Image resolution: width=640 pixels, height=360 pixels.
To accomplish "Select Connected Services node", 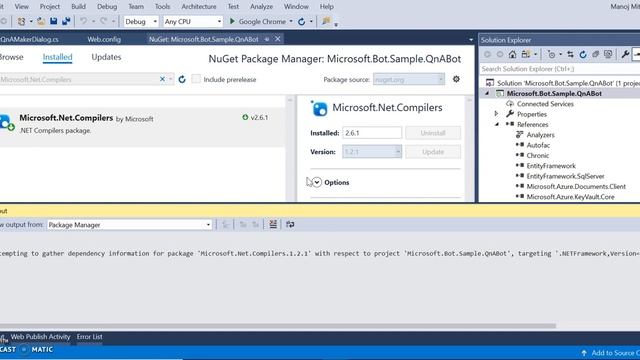I will tap(545, 104).
